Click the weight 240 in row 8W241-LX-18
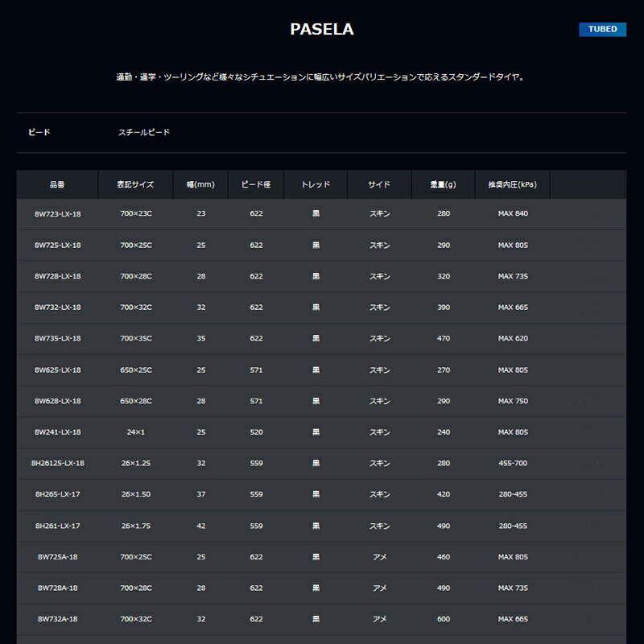Image resolution: width=644 pixels, height=644 pixels. (444, 432)
